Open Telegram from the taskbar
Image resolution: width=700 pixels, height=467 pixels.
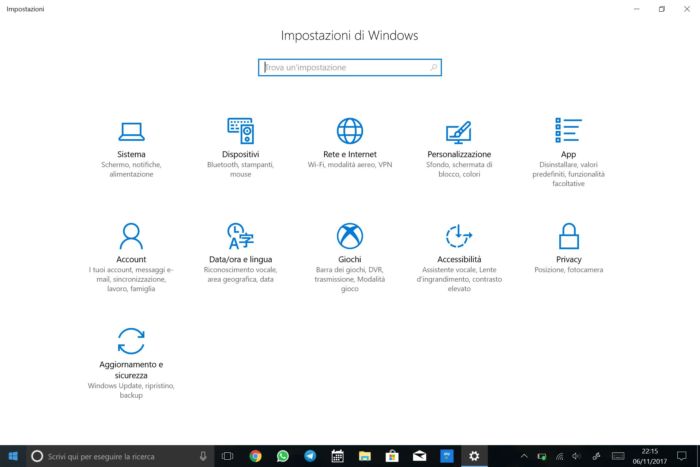(310, 456)
